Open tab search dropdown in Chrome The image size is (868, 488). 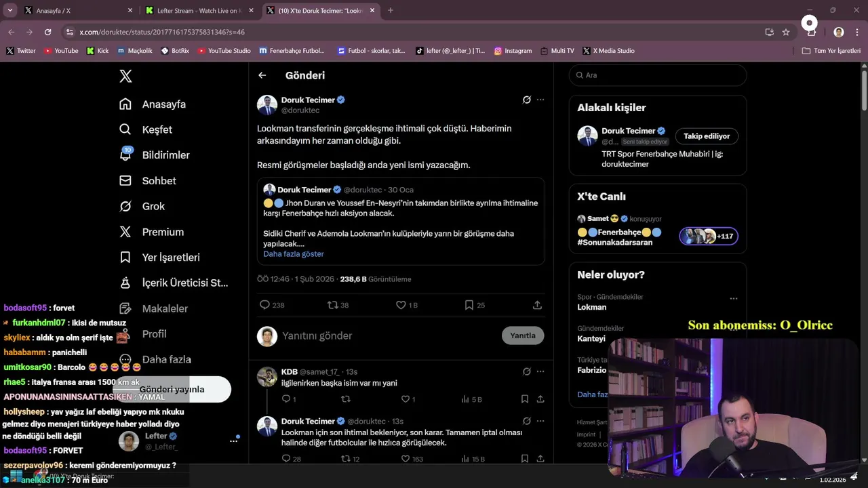(x=10, y=10)
